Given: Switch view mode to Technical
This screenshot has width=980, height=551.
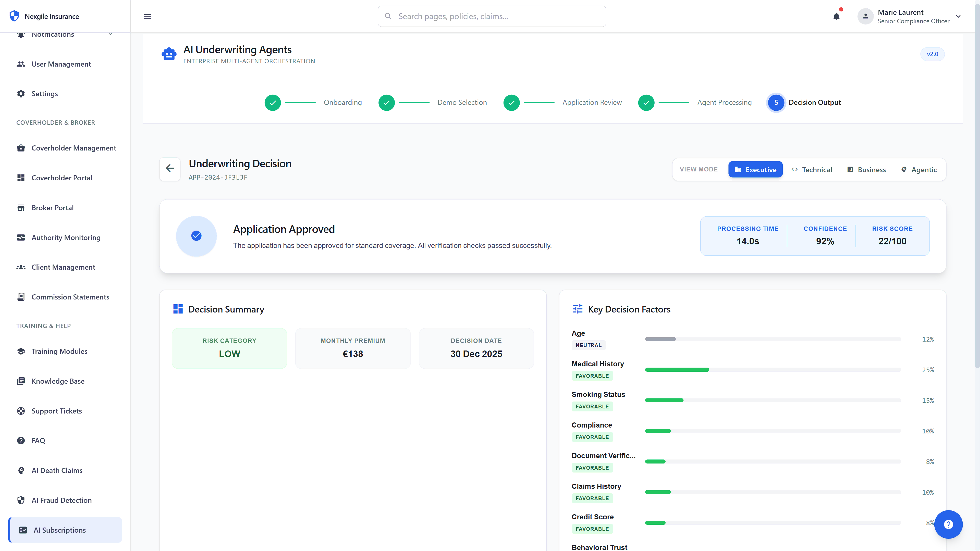Looking at the screenshot, I should (812, 170).
